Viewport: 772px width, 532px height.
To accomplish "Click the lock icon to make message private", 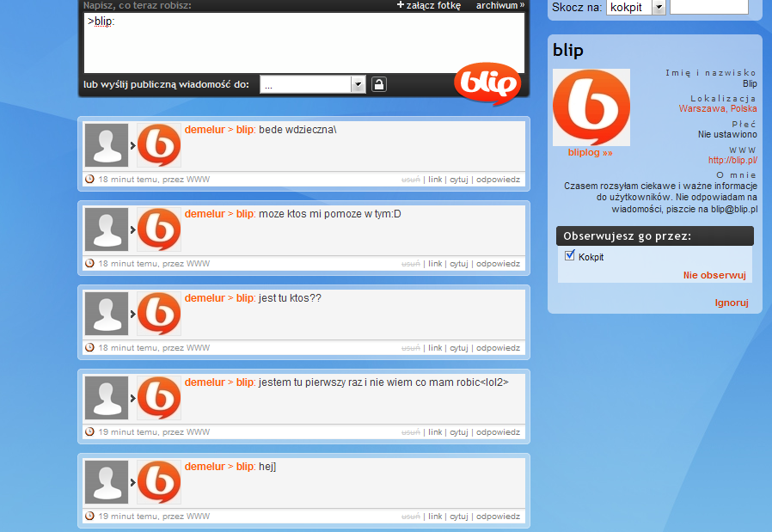I will pos(378,84).
